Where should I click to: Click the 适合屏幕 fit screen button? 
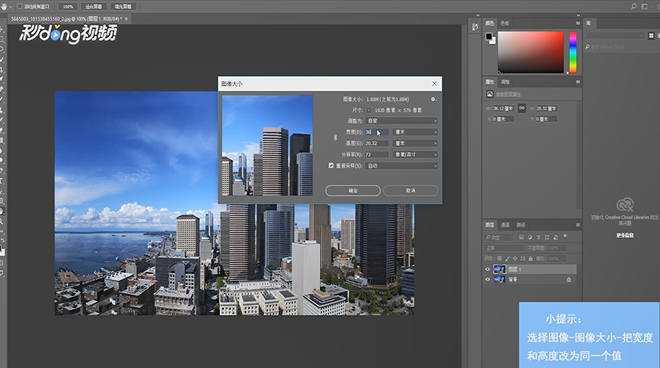[x=93, y=6]
